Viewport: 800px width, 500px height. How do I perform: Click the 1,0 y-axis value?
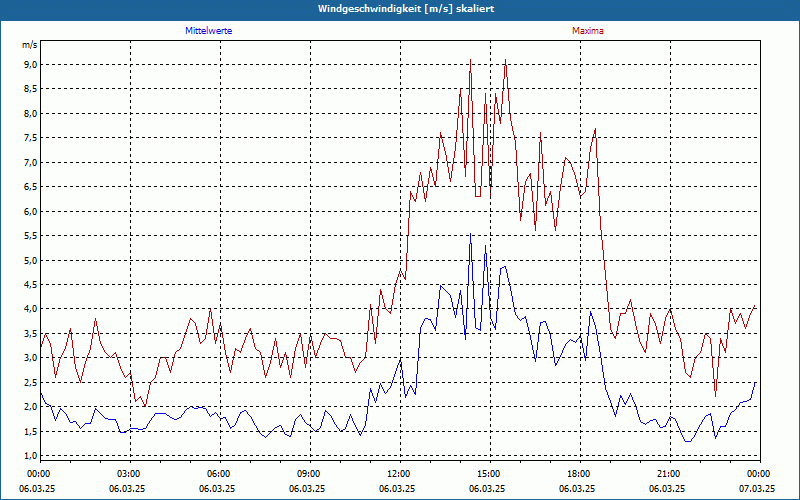[30, 455]
